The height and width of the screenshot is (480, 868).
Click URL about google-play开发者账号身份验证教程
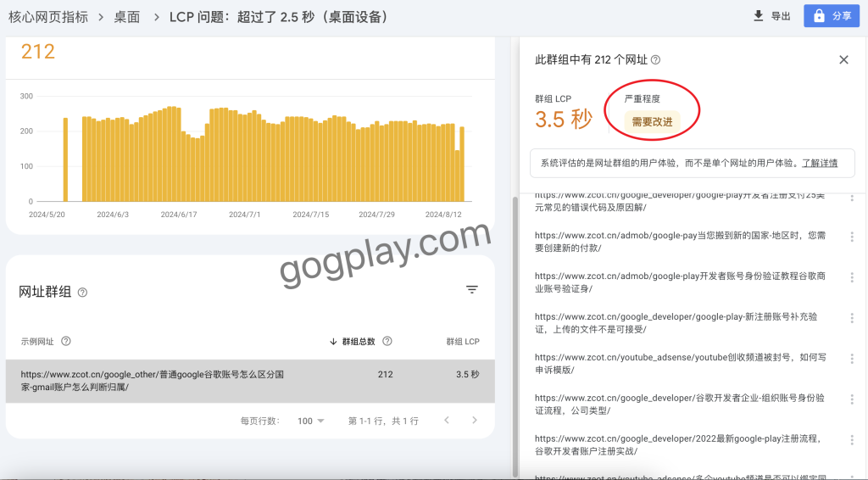tap(680, 282)
